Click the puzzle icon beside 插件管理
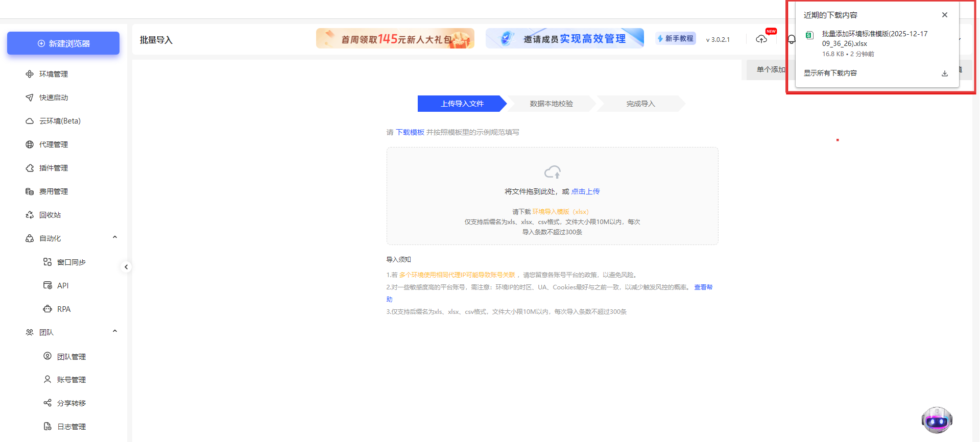Viewport: 980px width, 442px height. click(30, 168)
